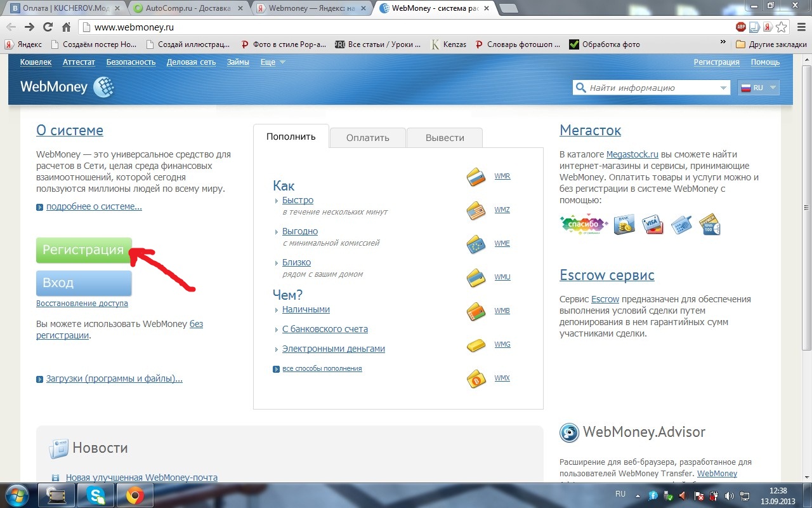Click the browser forward arrow
This screenshot has height=508, width=812.
(29, 27)
